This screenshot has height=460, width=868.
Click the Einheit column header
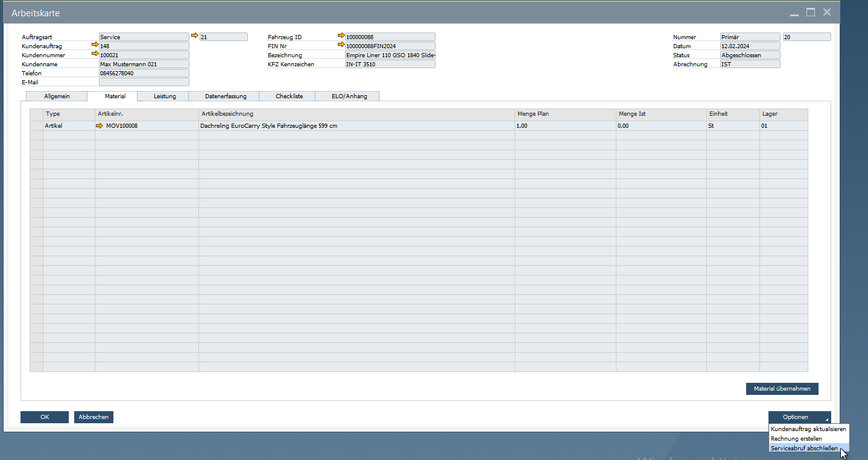733,114
